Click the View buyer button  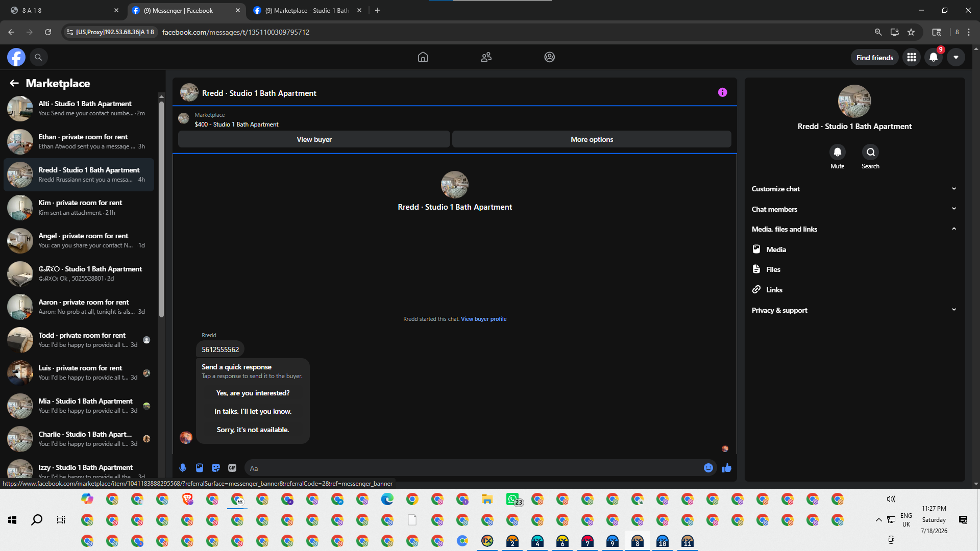pos(314,139)
